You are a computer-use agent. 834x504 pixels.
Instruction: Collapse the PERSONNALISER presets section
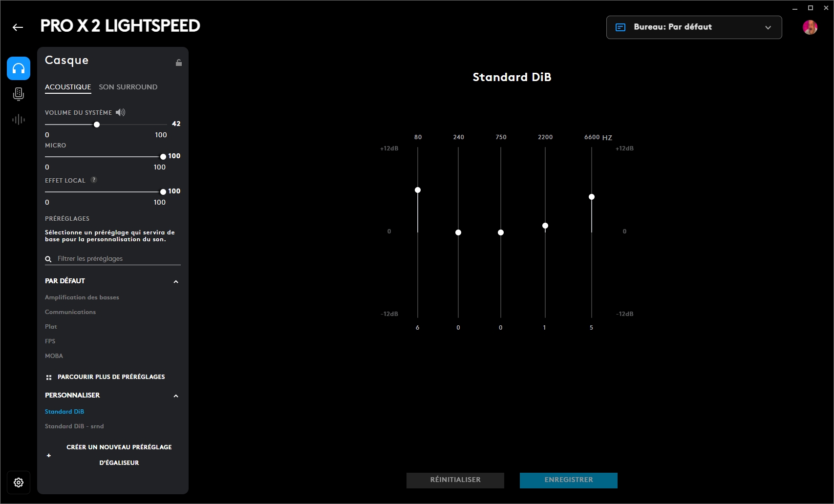176,396
